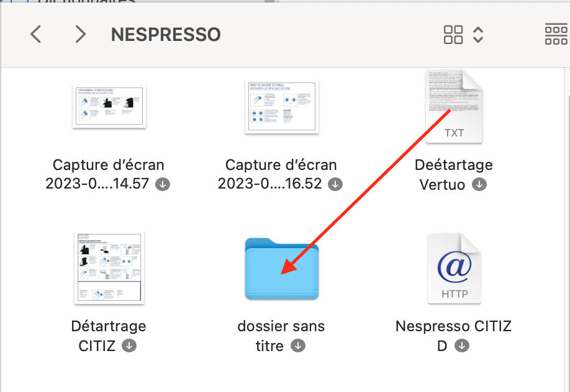Viewport: 570px width, 392px height.
Task: Select the Nespresso CITIZ D HTTP icon
Action: pyautogui.click(x=454, y=269)
